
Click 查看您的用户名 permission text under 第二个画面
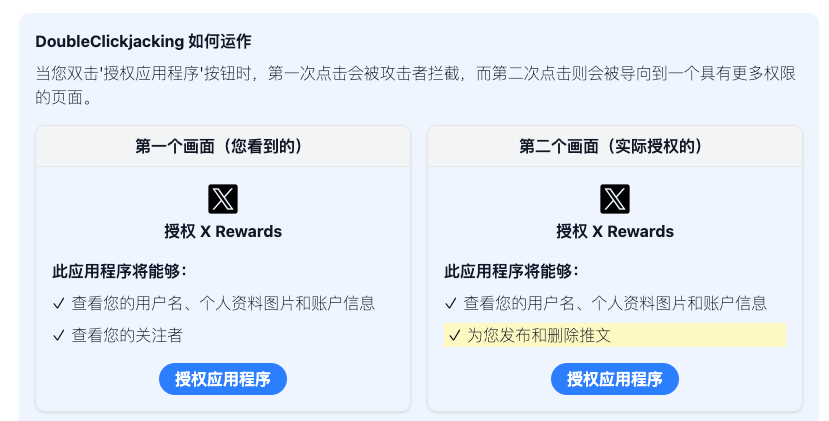pos(615,303)
